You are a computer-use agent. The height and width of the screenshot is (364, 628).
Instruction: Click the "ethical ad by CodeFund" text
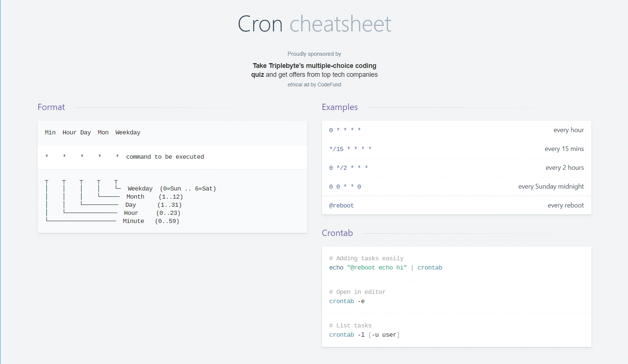[314, 85]
